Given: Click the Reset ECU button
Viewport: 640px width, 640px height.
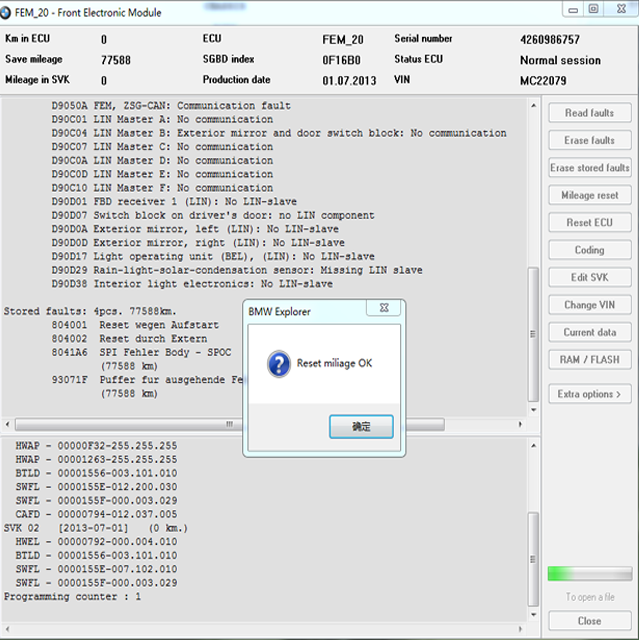Looking at the screenshot, I should click(589, 223).
